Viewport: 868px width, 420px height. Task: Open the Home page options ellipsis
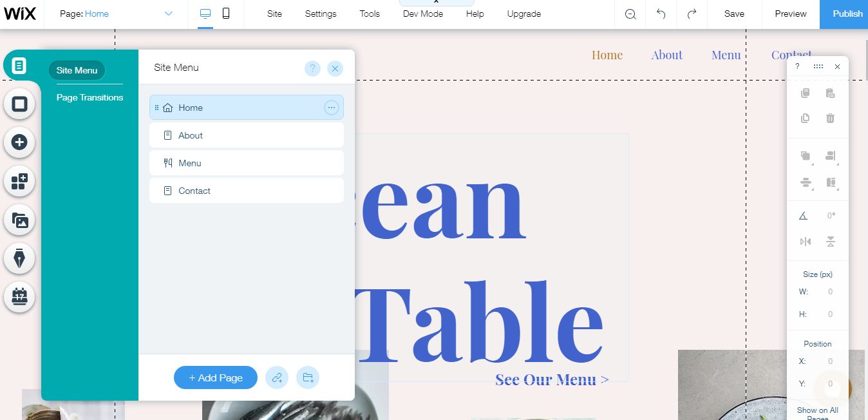331,108
